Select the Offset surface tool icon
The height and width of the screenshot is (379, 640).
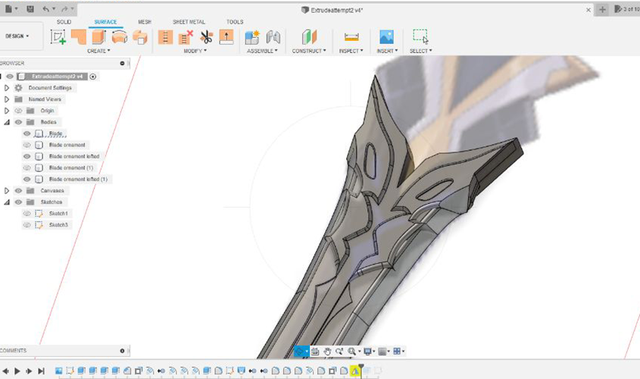pos(140,37)
